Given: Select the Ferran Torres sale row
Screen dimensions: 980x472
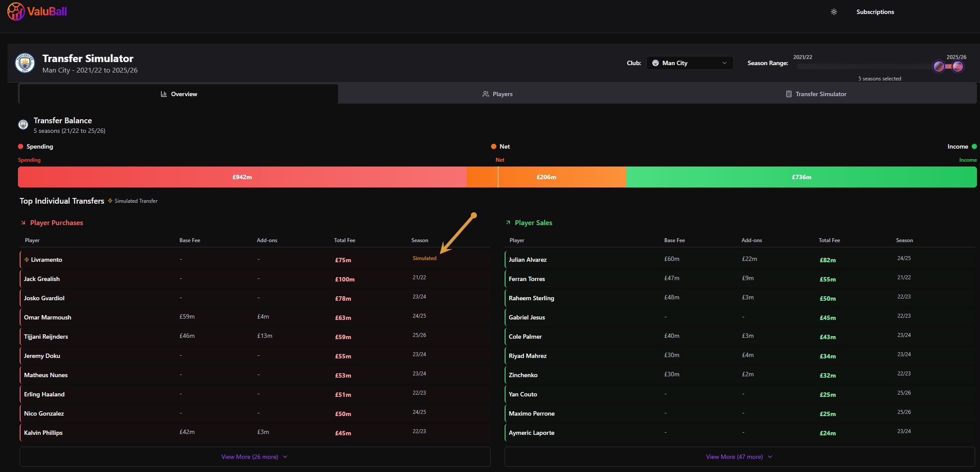Looking at the screenshot, I should tap(739, 279).
